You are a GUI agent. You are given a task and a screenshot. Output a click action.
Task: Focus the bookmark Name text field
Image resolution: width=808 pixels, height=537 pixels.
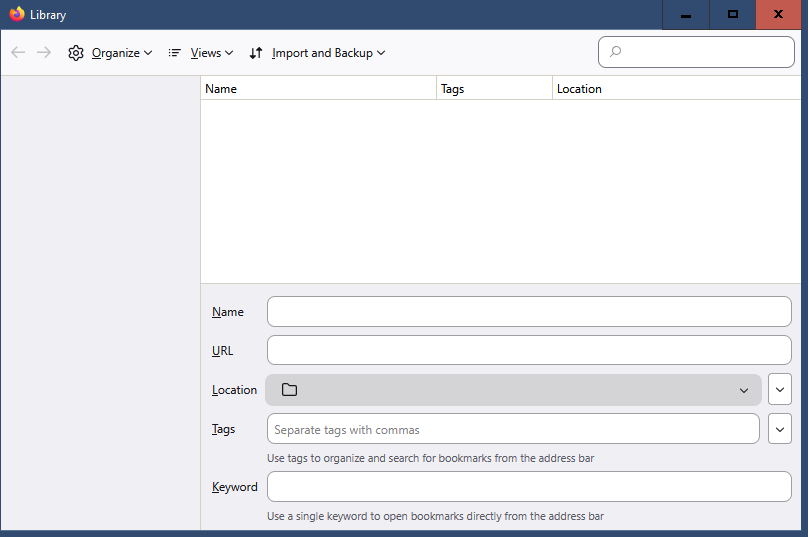[529, 312]
